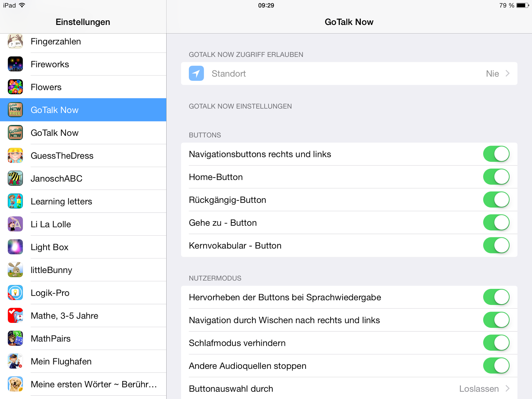Open Flowers settings label
Image resolution: width=532 pixels, height=399 pixels.
[x=46, y=87]
